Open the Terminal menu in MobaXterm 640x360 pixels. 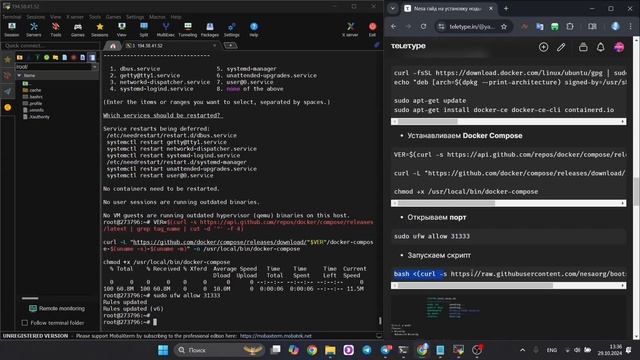tap(11, 17)
